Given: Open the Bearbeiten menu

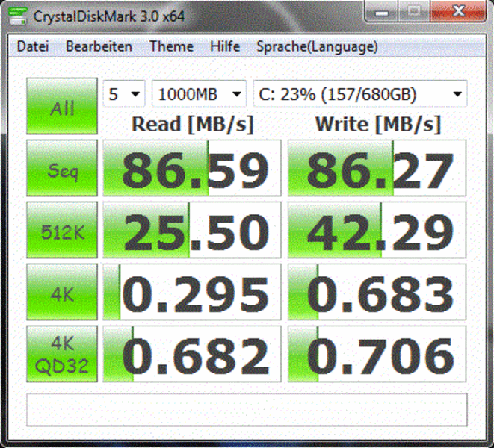Looking at the screenshot, I should click(99, 46).
